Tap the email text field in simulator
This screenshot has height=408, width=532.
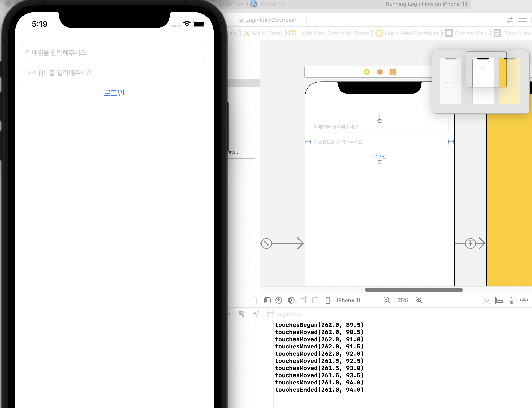(x=114, y=53)
